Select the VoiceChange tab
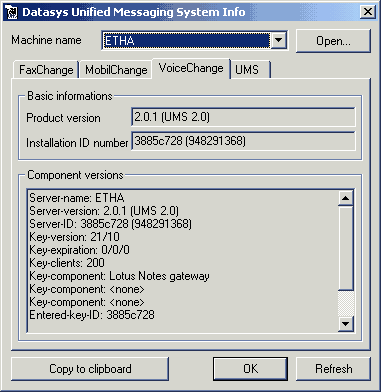The image size is (381, 392). [191, 68]
